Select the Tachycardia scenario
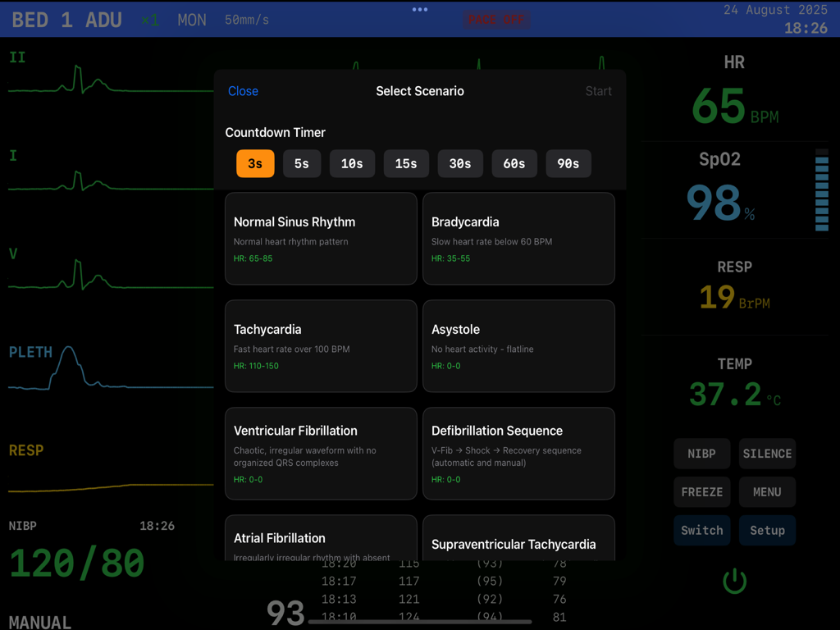 [321, 346]
